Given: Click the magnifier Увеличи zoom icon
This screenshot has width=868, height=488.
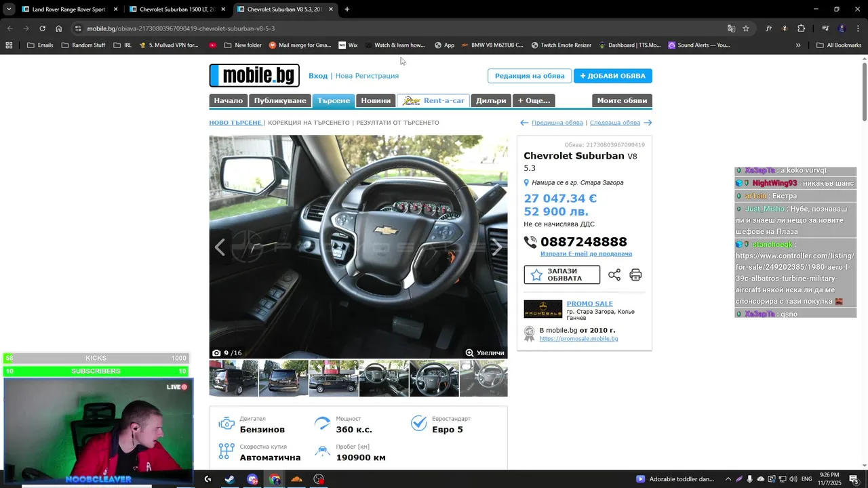Looking at the screenshot, I should 469,352.
